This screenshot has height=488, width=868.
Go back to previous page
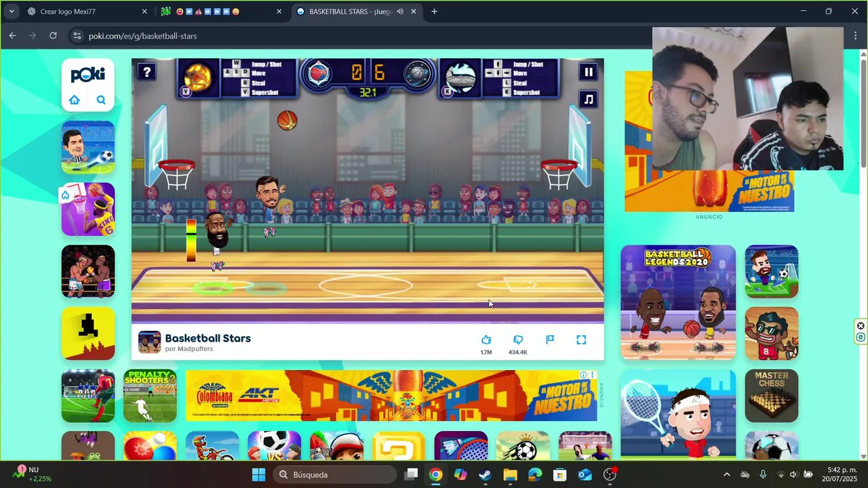click(x=12, y=35)
